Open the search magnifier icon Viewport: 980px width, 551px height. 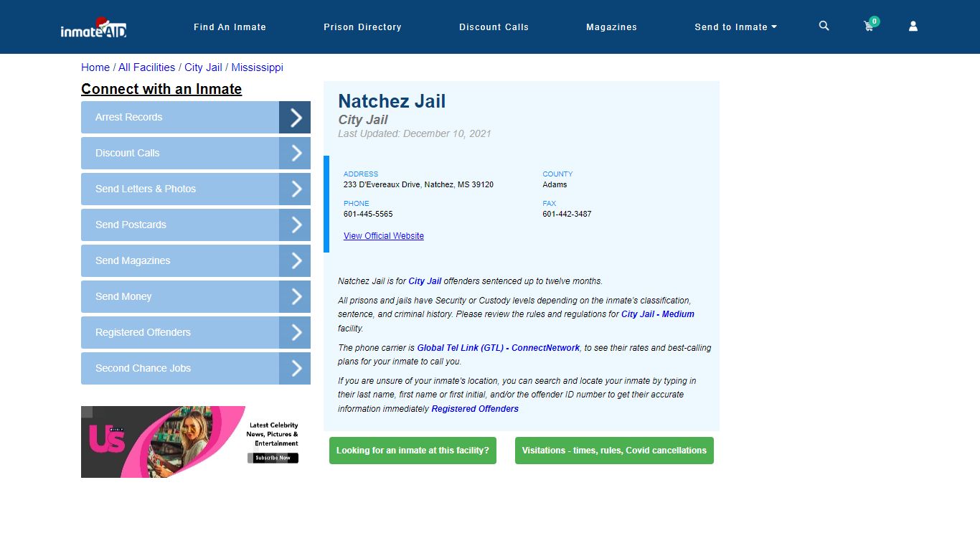824,26
